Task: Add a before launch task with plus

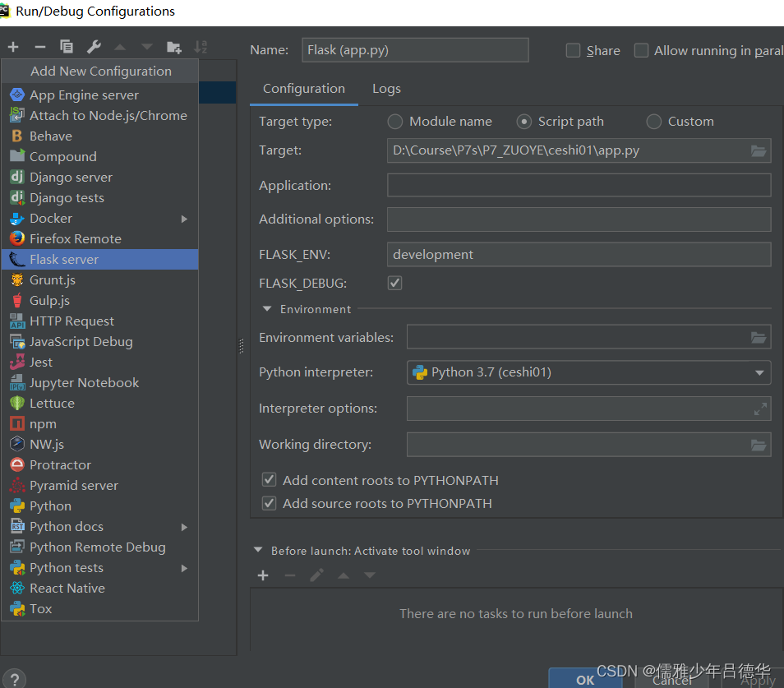Action: point(263,575)
